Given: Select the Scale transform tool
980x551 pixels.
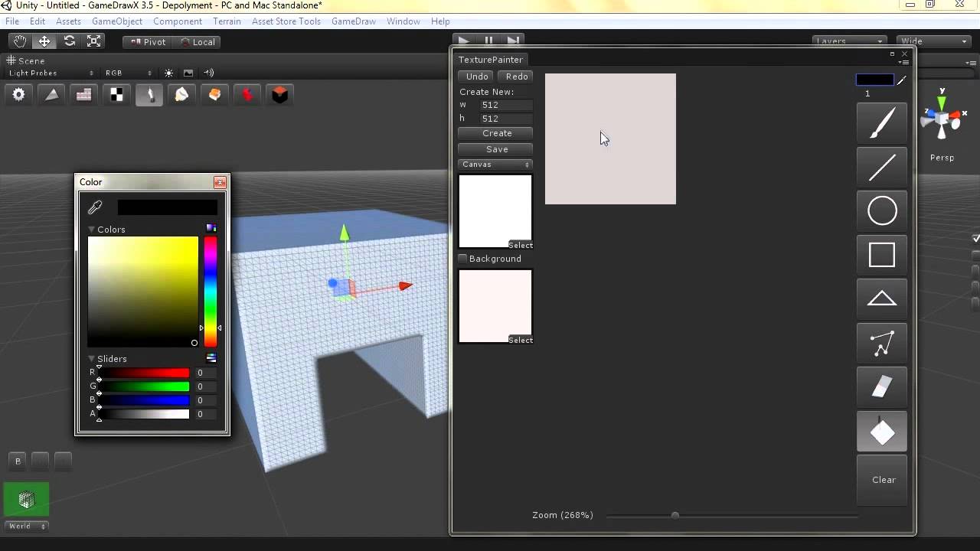Looking at the screenshot, I should click(x=93, y=41).
